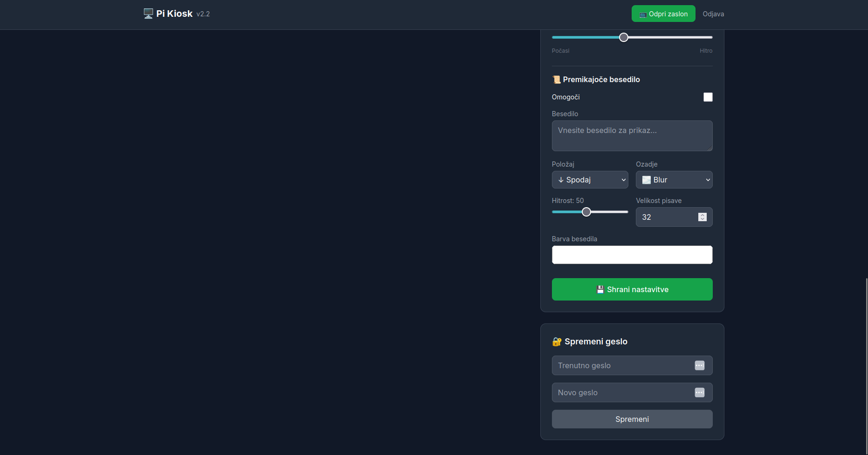Click the Hitrost speed slider handle

(x=586, y=212)
